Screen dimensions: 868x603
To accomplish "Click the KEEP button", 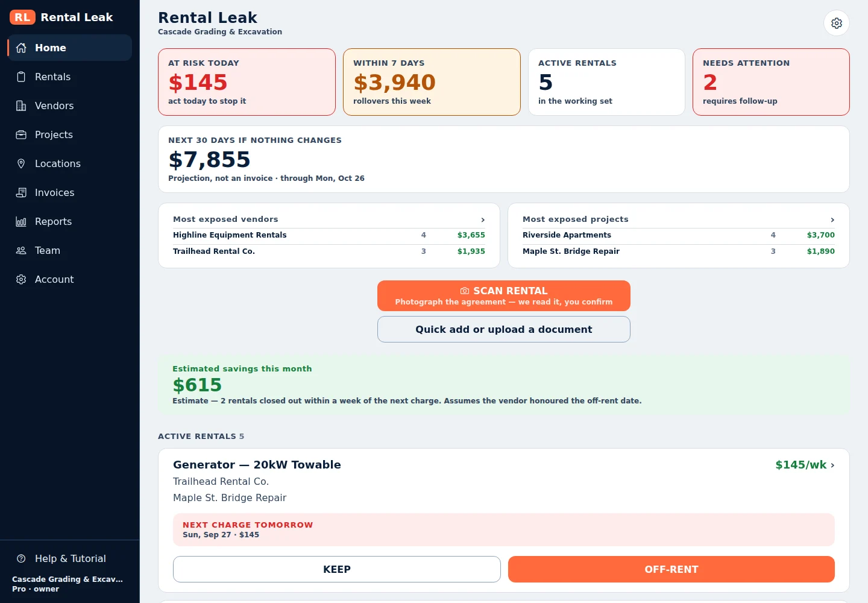I will (337, 569).
